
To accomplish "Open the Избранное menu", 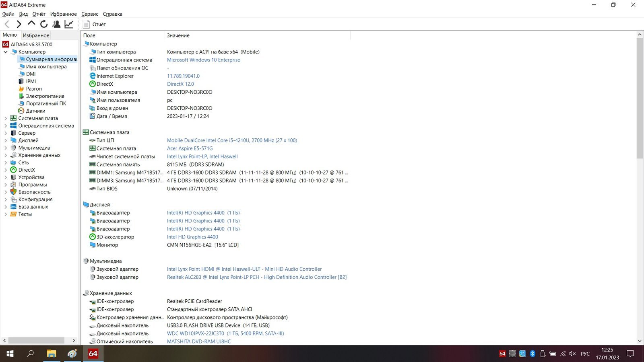I will (63, 14).
